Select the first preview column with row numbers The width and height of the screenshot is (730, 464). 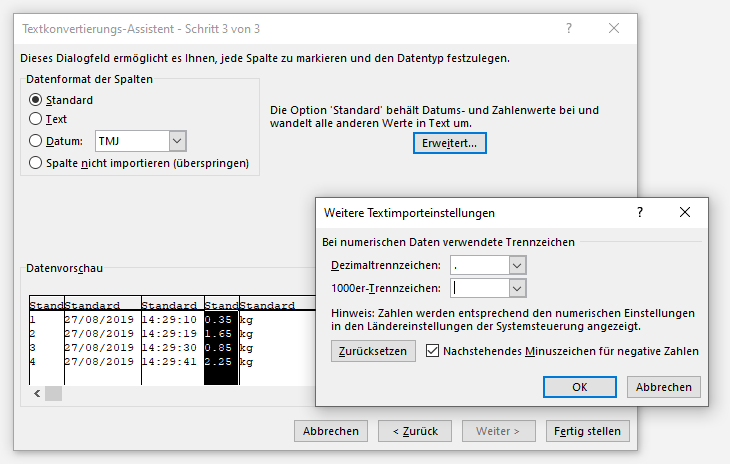pyautogui.click(x=47, y=340)
